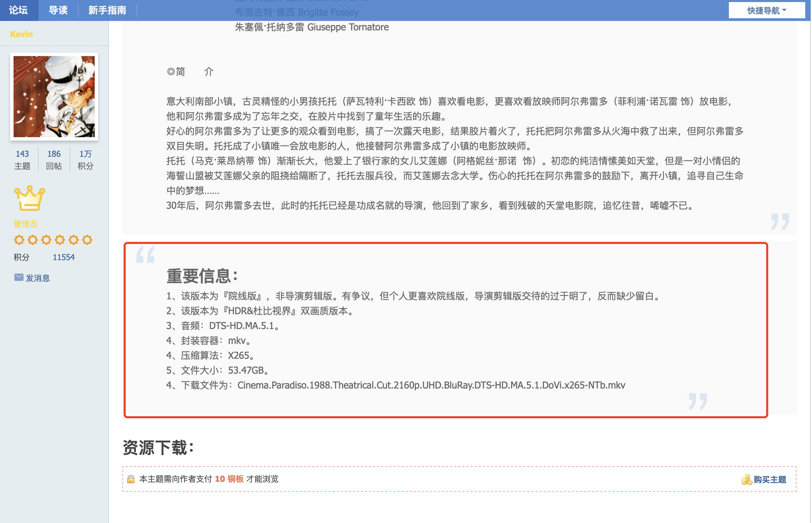
Task: Click the gold crown admin icon
Action: pyautogui.click(x=29, y=198)
